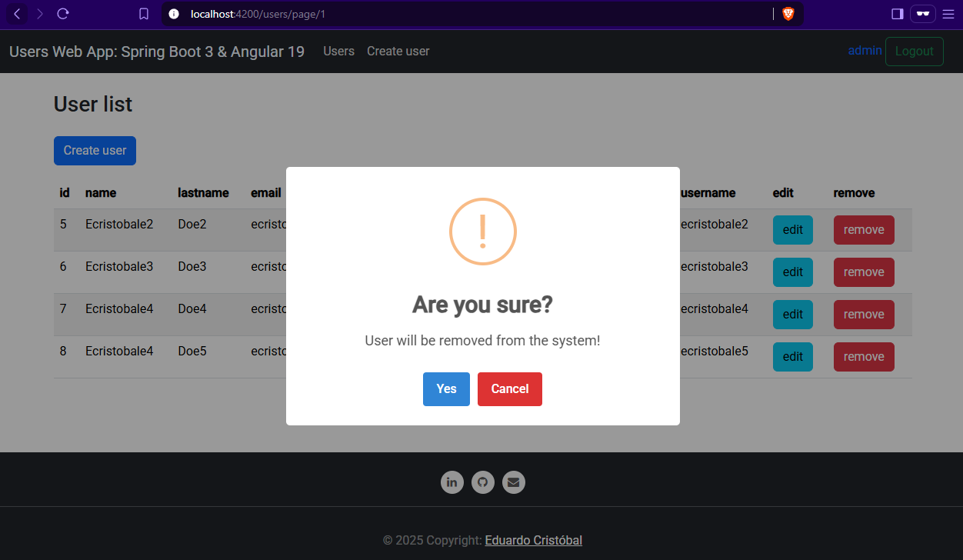The image size is (963, 560).
Task: Click edit for user ecristobale3
Action: point(792,272)
